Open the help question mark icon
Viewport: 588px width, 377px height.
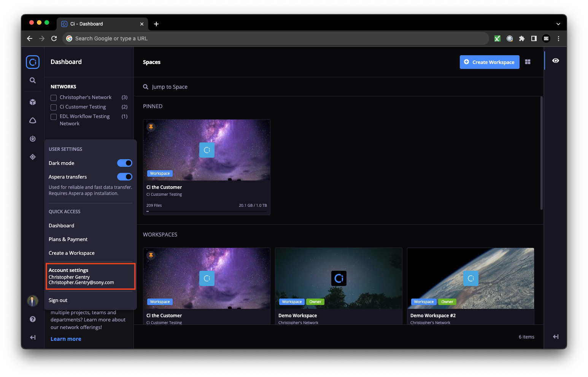coord(33,319)
